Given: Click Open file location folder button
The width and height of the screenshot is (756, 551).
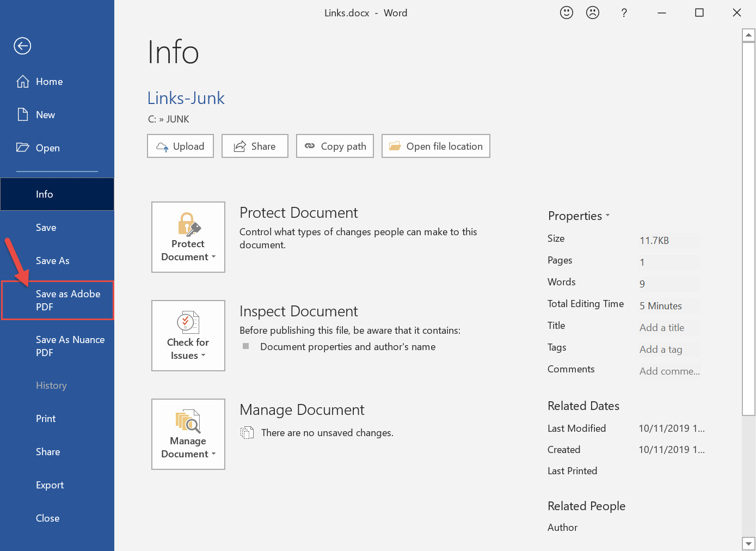Looking at the screenshot, I should (x=435, y=146).
